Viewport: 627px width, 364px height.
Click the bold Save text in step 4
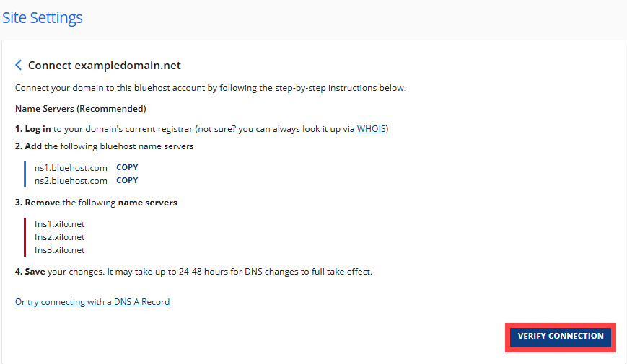pos(35,272)
